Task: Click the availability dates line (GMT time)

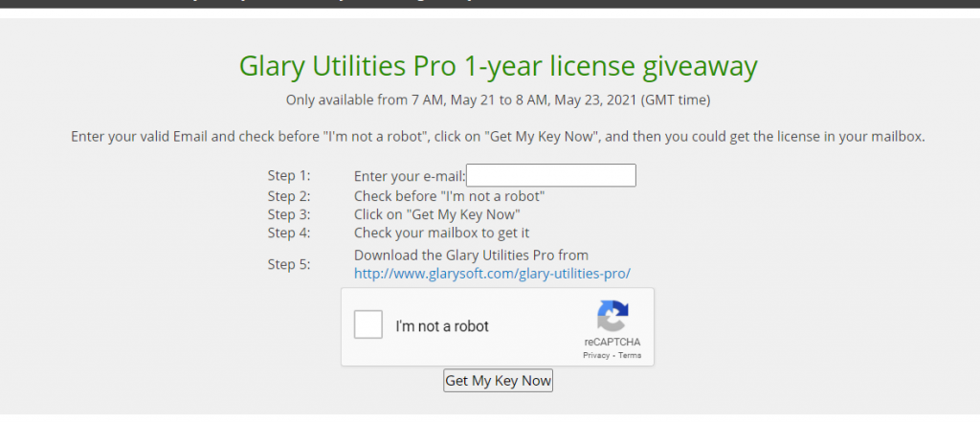Action: [x=498, y=100]
